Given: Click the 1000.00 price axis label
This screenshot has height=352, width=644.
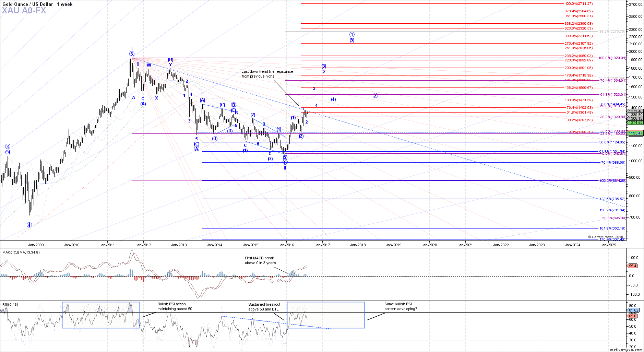Looking at the screenshot, I should coord(636,161).
